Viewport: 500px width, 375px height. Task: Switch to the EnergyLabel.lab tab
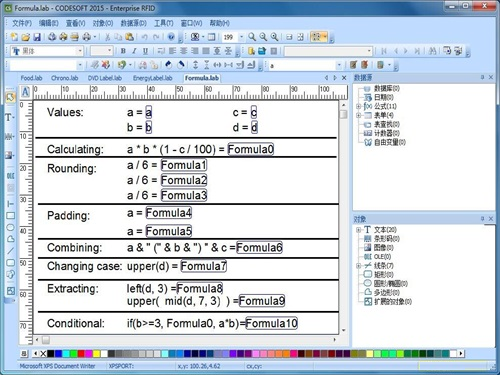[153, 78]
